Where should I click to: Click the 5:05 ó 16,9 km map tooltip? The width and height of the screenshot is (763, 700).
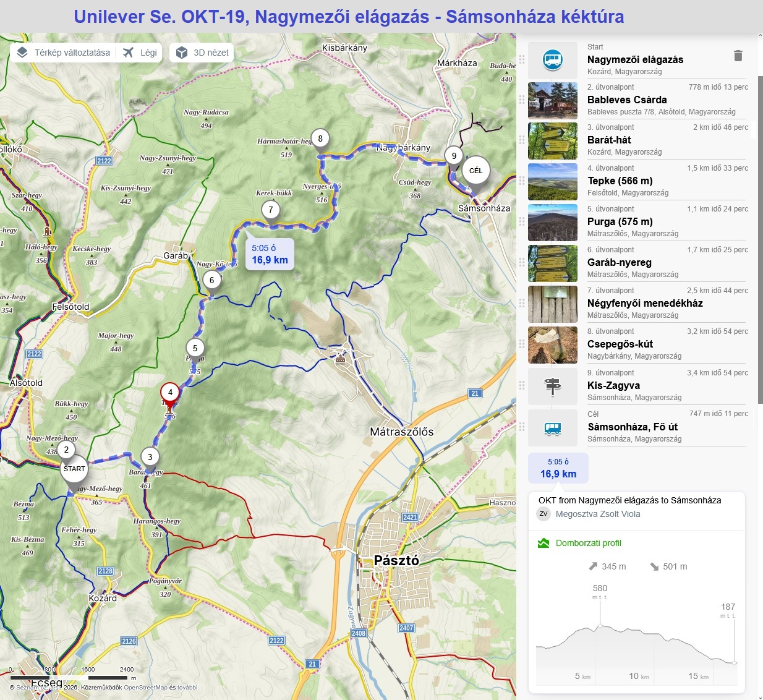point(270,254)
